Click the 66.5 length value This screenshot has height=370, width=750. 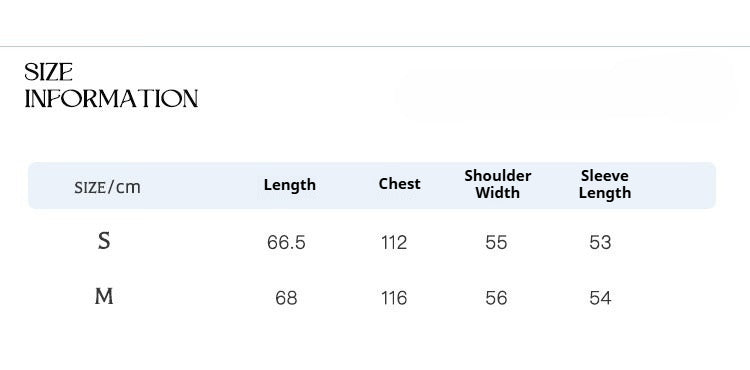click(x=286, y=242)
